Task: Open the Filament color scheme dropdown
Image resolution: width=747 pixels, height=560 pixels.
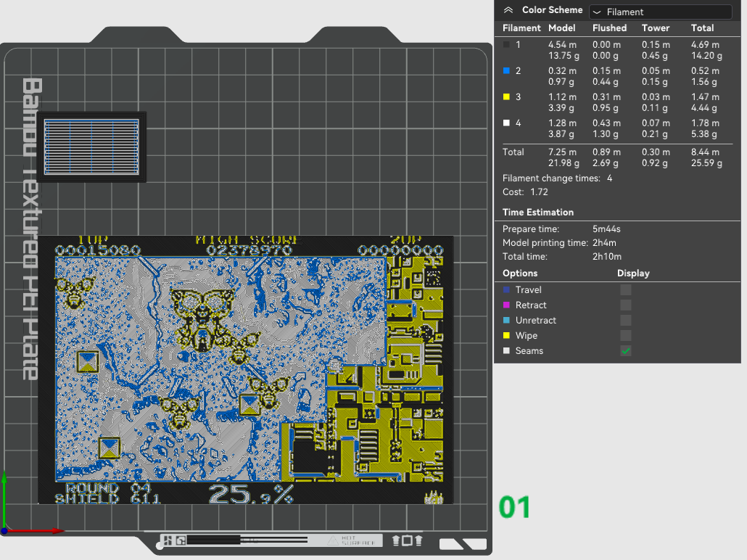Action: (660, 12)
